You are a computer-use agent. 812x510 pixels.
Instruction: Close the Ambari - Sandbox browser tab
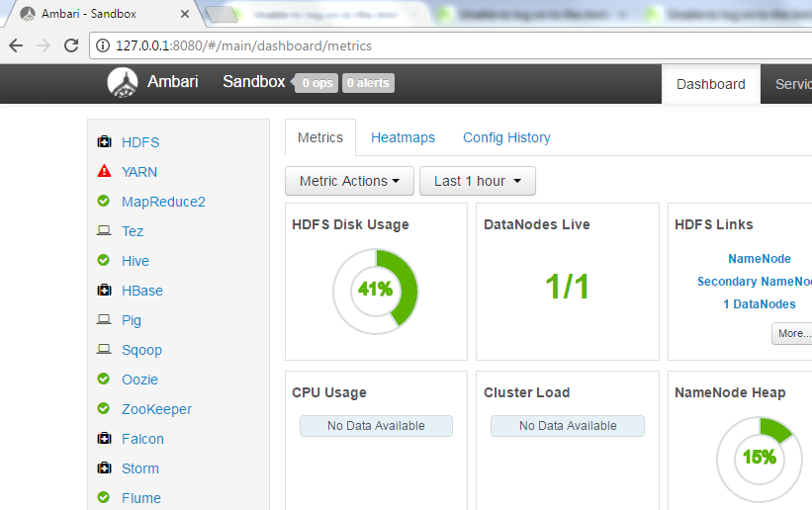[184, 14]
